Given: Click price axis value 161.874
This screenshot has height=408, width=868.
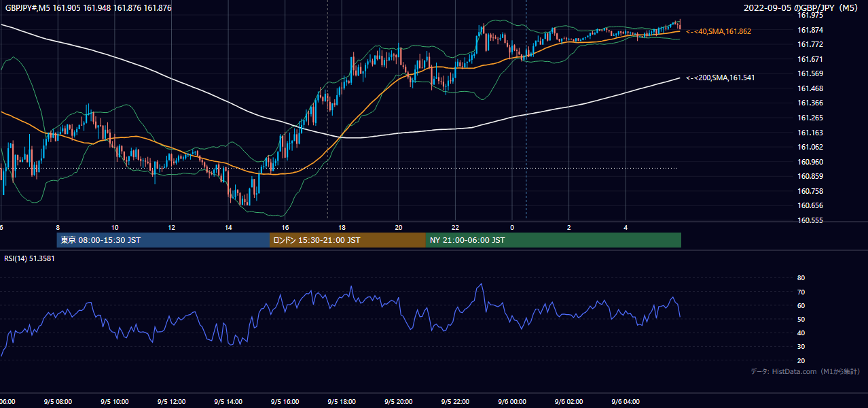Looking at the screenshot, I should pyautogui.click(x=810, y=30).
